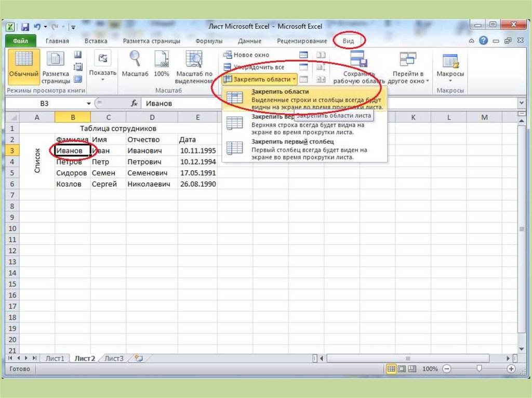Viewport: 532px width, 398px height.
Task: Click the insert new worksheet tab icon
Action: (139, 358)
